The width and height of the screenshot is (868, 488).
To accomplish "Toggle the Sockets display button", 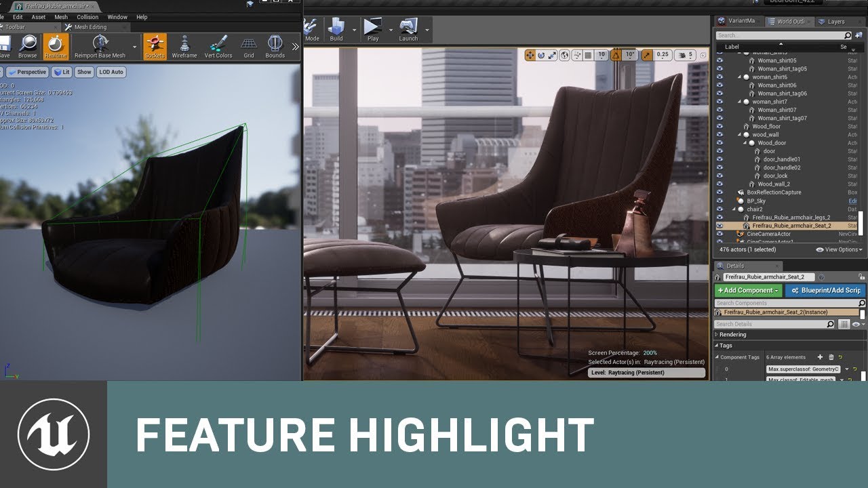I will pyautogui.click(x=155, y=47).
